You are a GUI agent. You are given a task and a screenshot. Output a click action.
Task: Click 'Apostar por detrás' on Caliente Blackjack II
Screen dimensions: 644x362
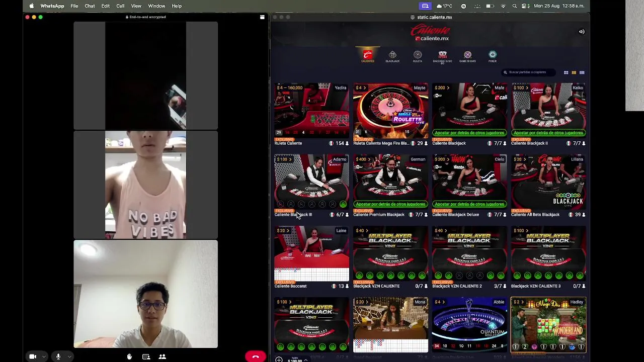548,133
